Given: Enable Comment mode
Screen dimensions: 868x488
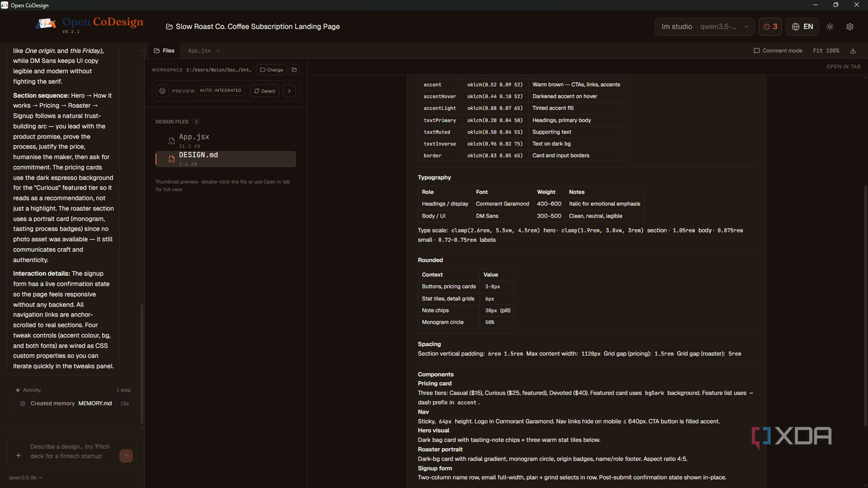Looking at the screenshot, I should 778,51.
